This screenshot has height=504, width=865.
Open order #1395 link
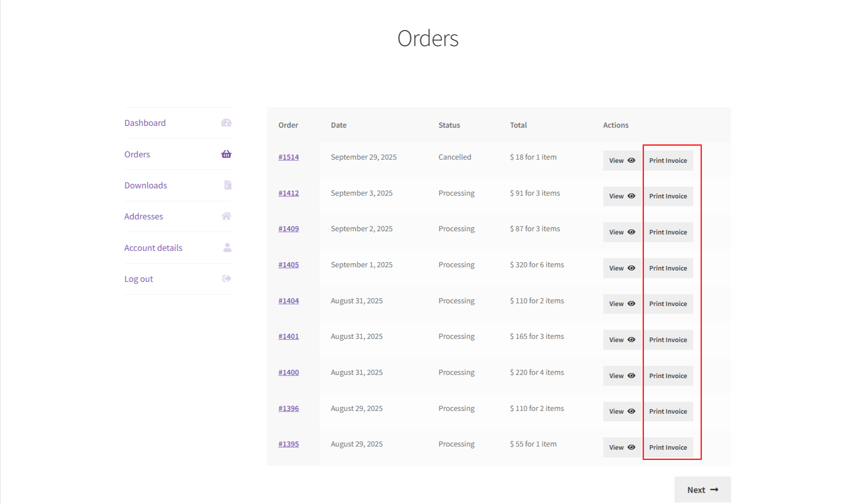coord(288,444)
